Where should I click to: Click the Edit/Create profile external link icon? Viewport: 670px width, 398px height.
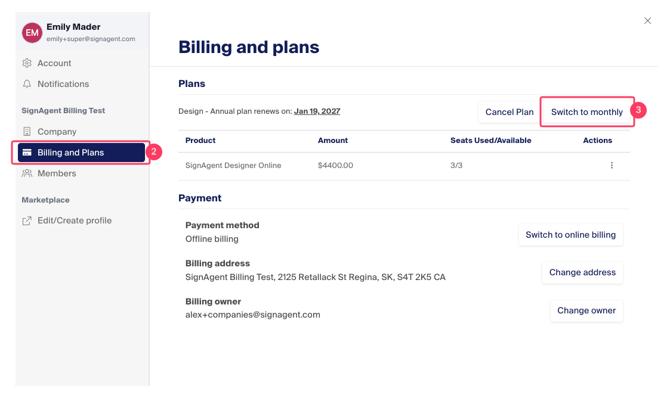pyautogui.click(x=27, y=221)
